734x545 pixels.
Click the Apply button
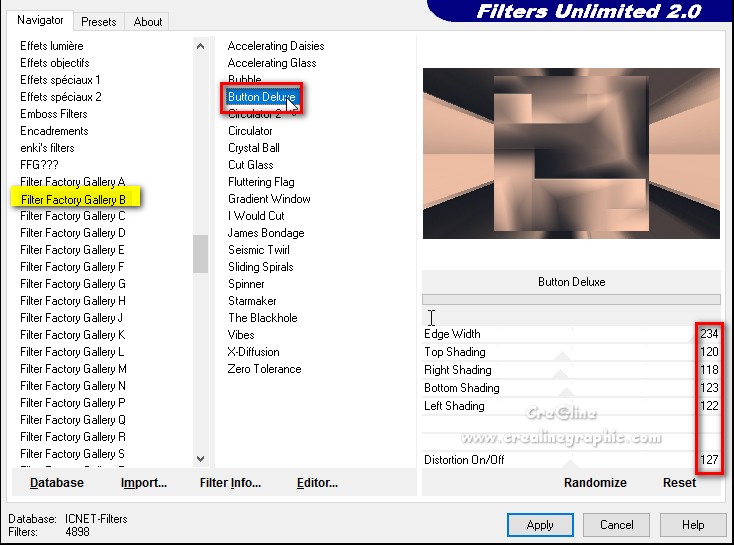[540, 524]
